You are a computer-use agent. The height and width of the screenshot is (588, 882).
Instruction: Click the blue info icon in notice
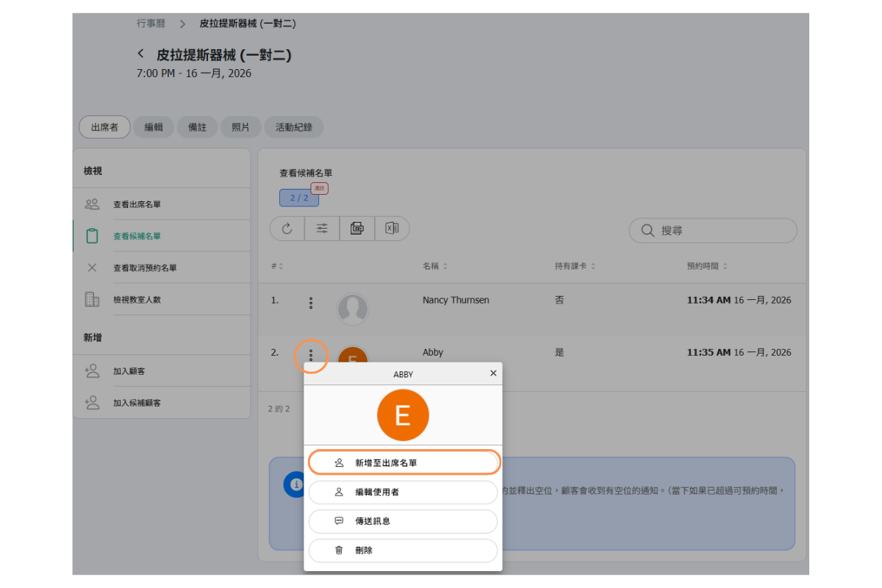pos(295,485)
